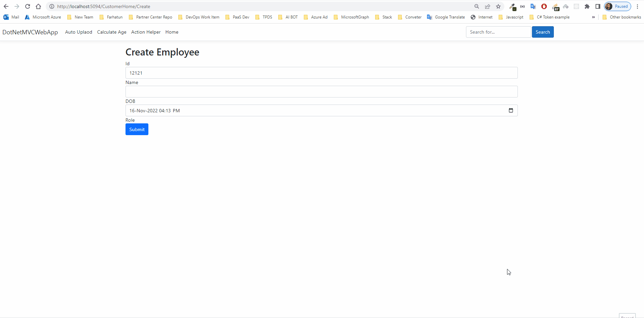
Task: Open the TPDS bookmark folder
Action: [264, 17]
